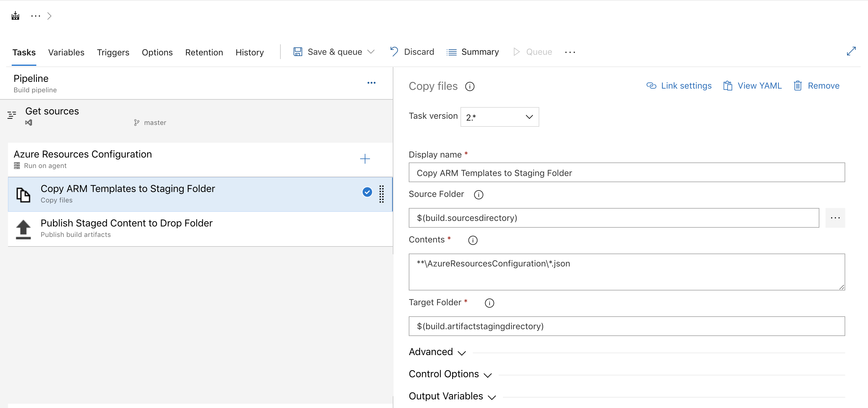Edit the Target Folder field
Viewport: 868px width, 408px height.
(x=626, y=326)
